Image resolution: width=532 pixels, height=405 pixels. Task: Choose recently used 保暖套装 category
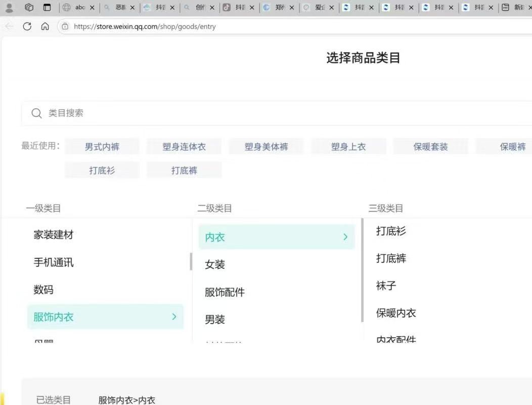click(430, 147)
